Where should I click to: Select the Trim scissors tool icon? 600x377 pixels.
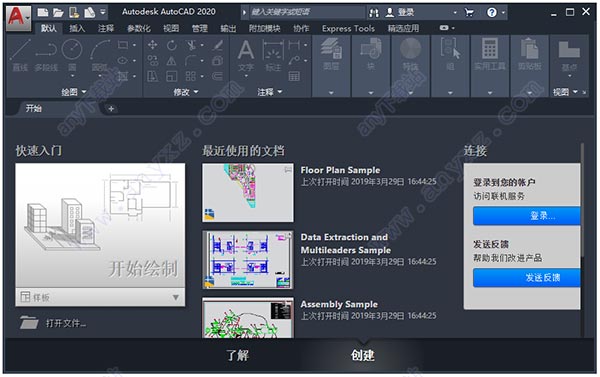(191, 45)
